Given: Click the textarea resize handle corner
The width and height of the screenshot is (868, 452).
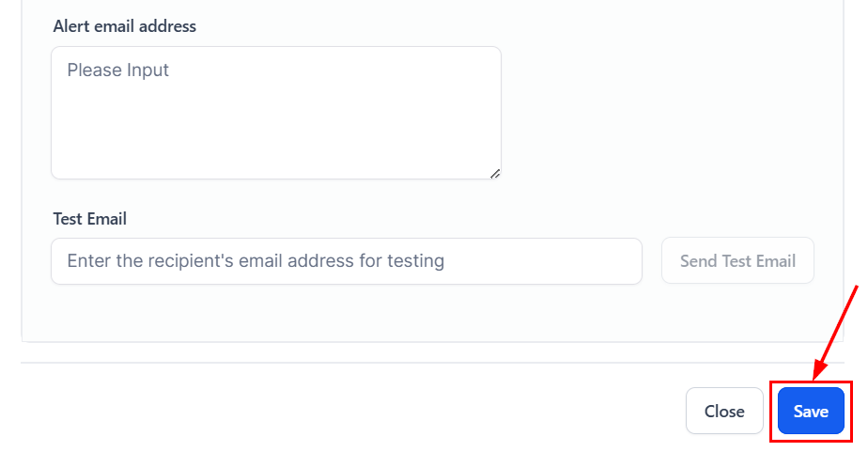Looking at the screenshot, I should pos(495,173).
